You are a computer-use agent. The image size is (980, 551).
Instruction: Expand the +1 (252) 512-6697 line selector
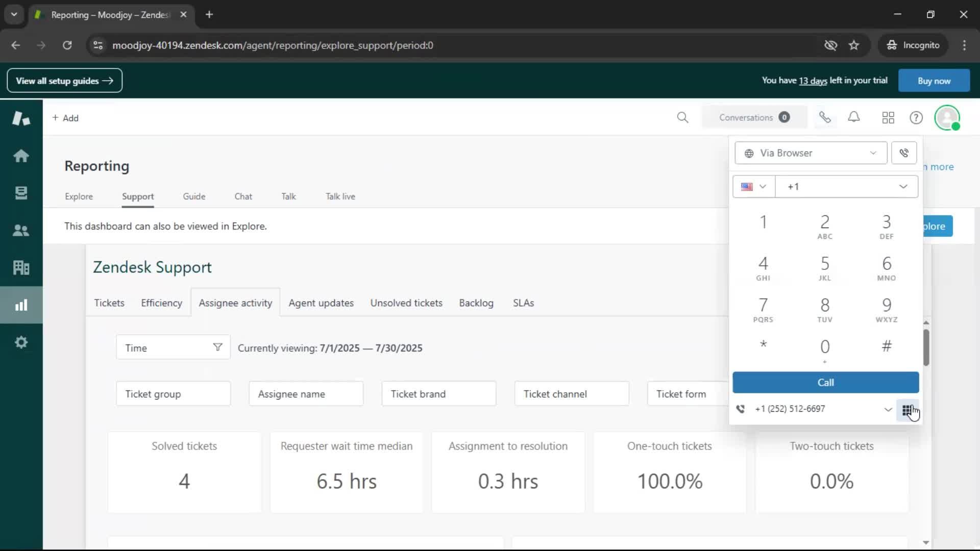coord(888,409)
